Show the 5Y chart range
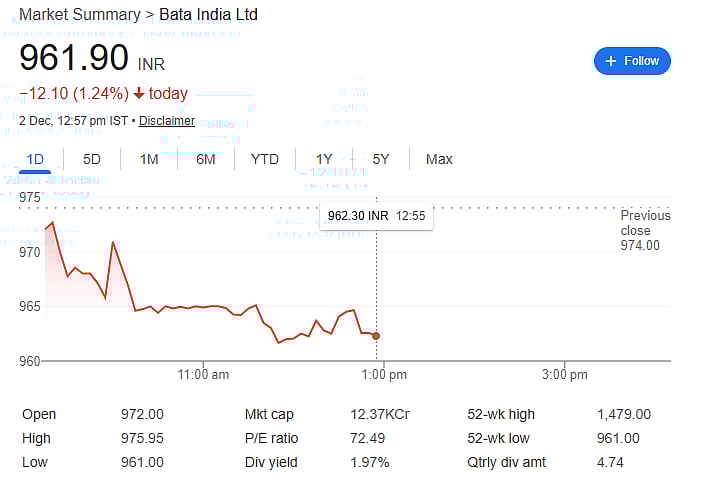The image size is (723, 491). point(381,159)
